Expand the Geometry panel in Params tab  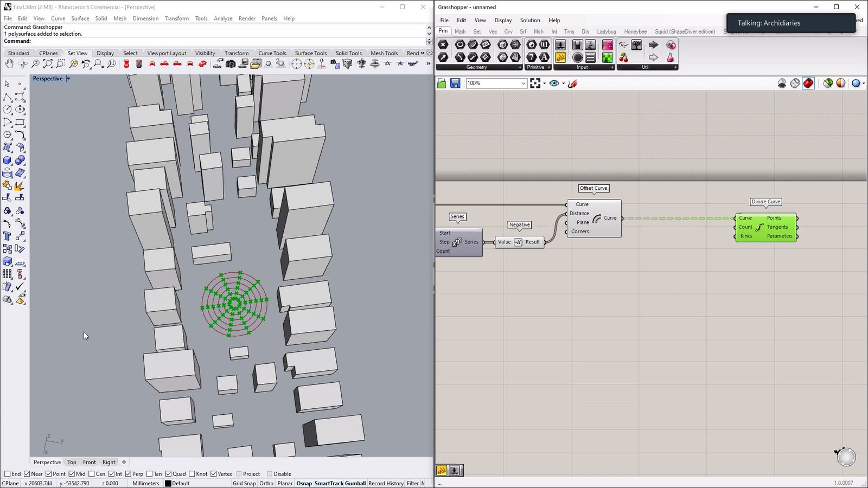click(520, 67)
